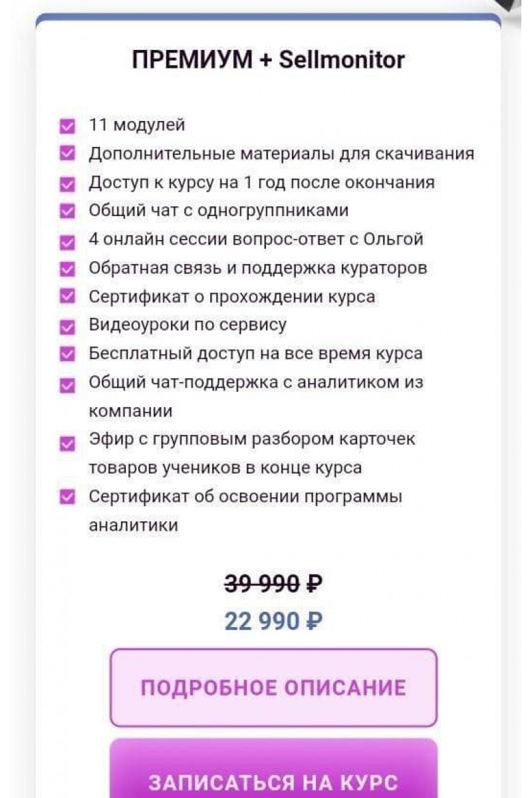Toggle checkbox next to "Видеоуроки по сервису"
This screenshot has height=798, width=532.
click(x=67, y=326)
